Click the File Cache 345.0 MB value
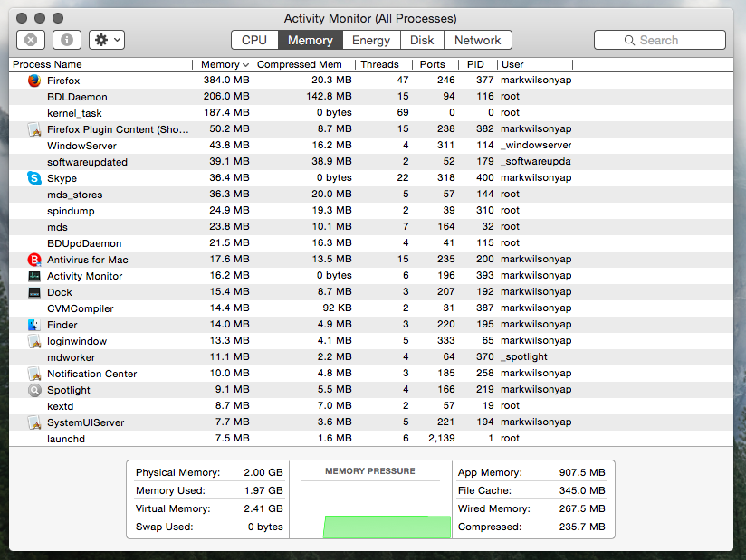 582,490
